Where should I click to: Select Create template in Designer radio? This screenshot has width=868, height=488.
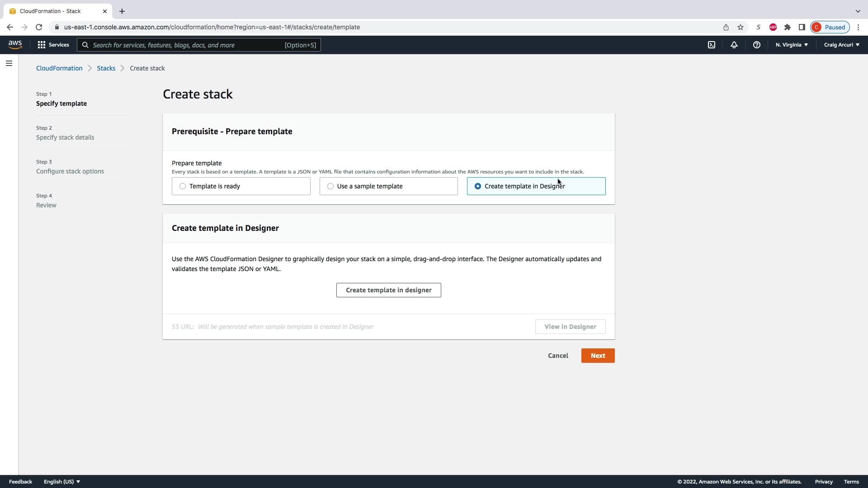tap(478, 186)
